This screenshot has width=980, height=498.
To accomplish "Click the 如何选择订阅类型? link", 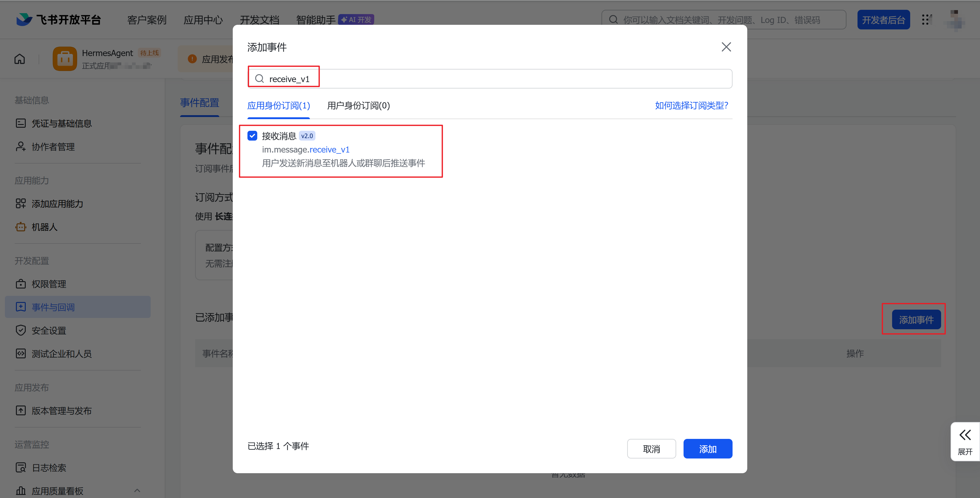I will [x=692, y=105].
